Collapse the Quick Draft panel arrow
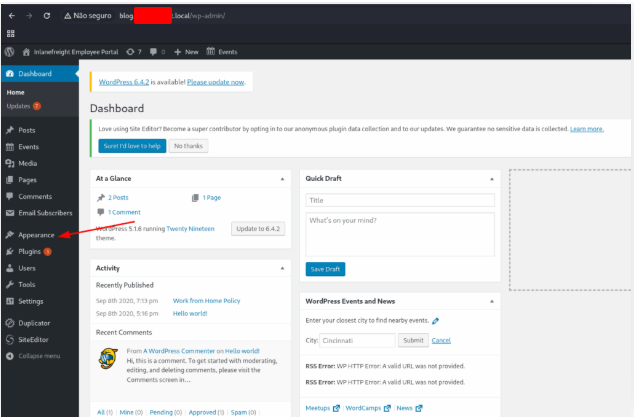 pos(491,179)
